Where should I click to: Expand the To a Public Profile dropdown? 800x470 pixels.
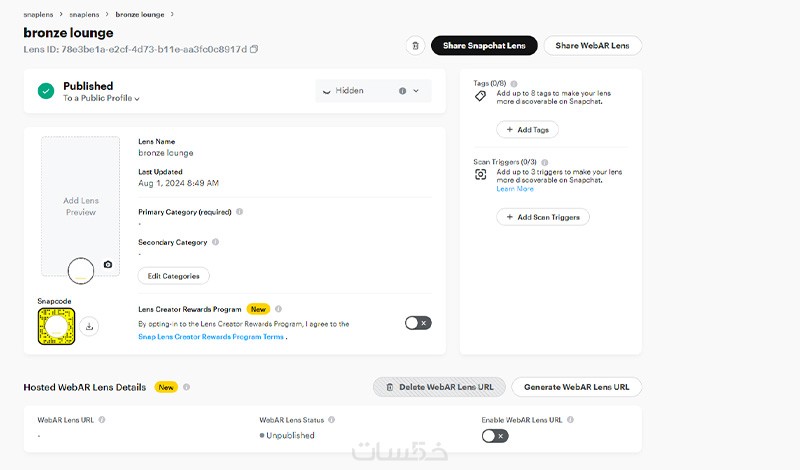click(x=101, y=98)
